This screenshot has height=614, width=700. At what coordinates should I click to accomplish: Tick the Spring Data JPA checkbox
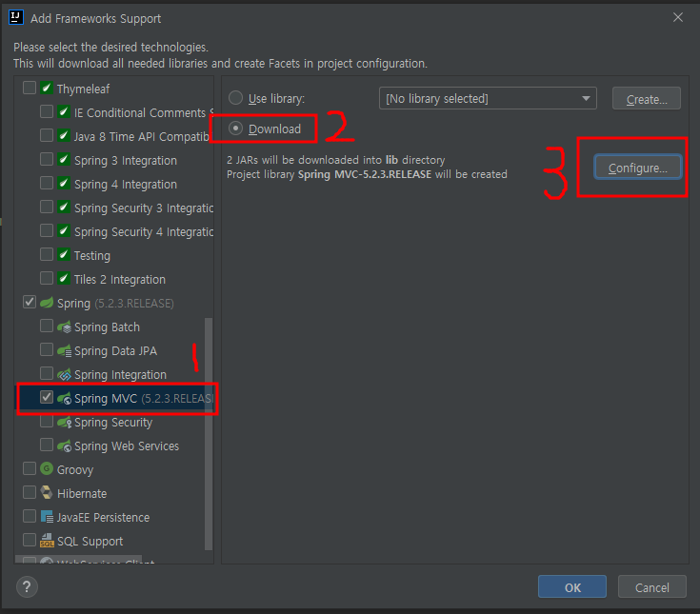pos(47,349)
